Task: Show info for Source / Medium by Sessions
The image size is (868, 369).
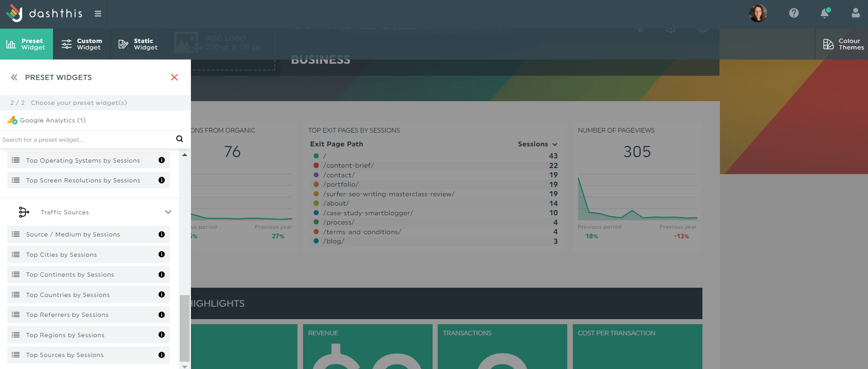Action: (161, 234)
